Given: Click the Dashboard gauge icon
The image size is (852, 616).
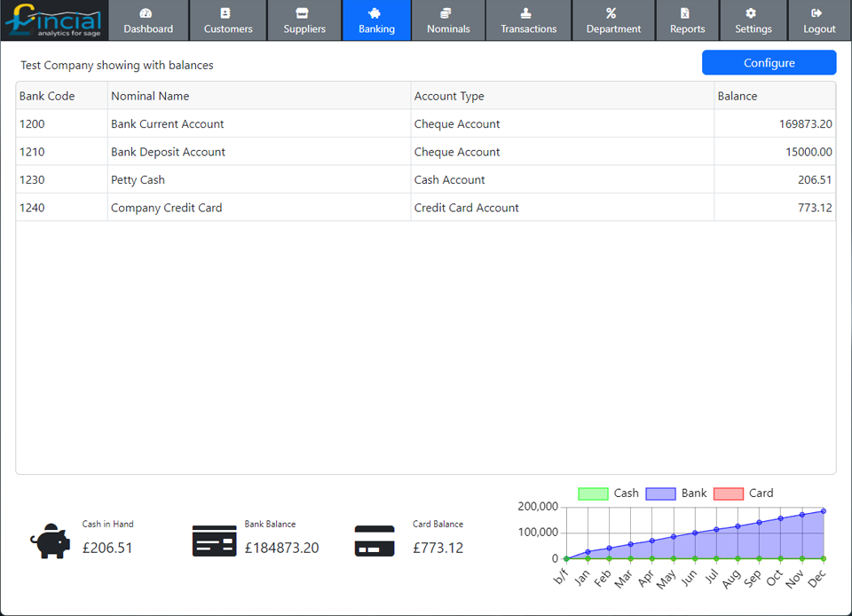Looking at the screenshot, I should click(x=146, y=13).
